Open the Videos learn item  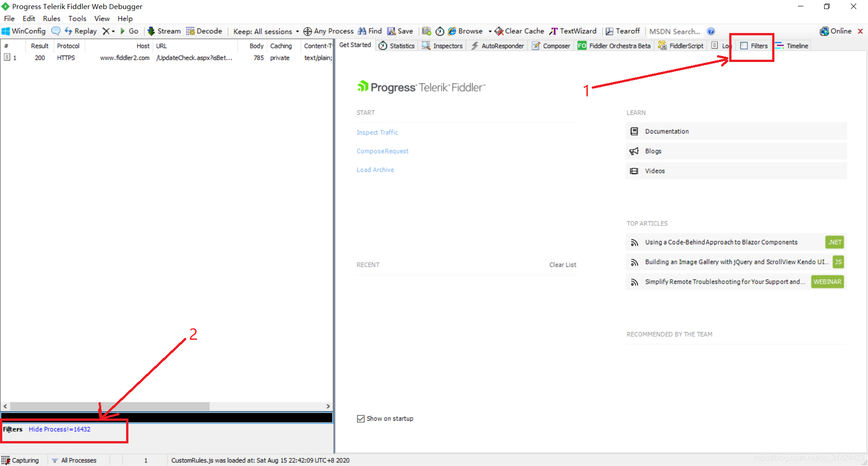tap(736, 171)
